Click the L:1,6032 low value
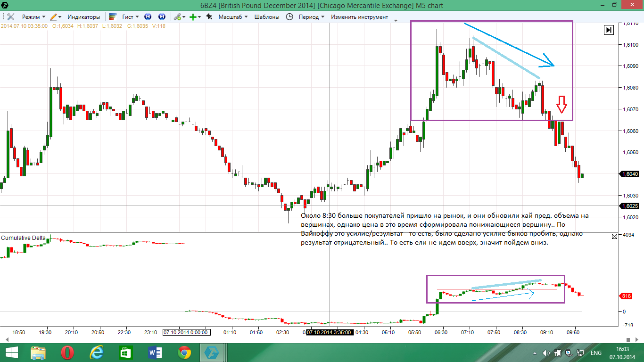Screen dimensions: 644x362 coord(112,26)
